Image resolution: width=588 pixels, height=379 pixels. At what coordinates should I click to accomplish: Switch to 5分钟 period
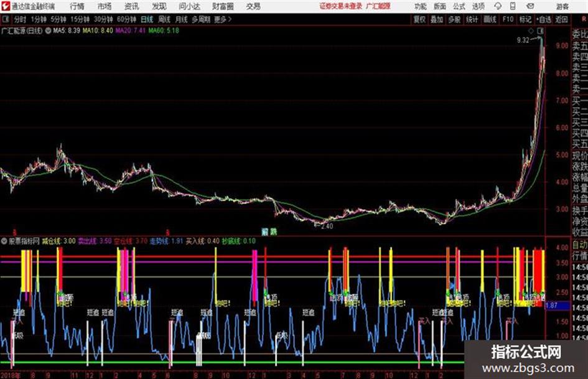pos(58,19)
